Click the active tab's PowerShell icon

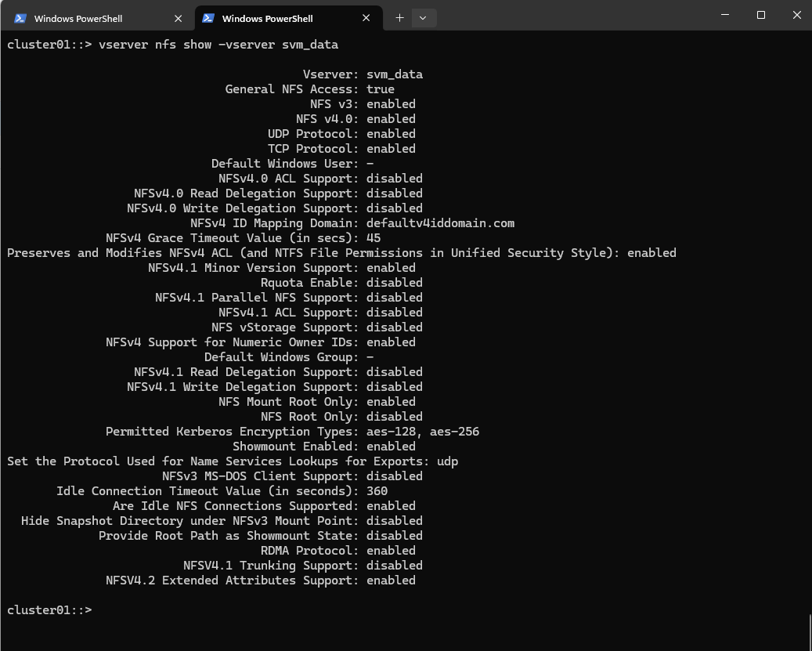(x=208, y=18)
